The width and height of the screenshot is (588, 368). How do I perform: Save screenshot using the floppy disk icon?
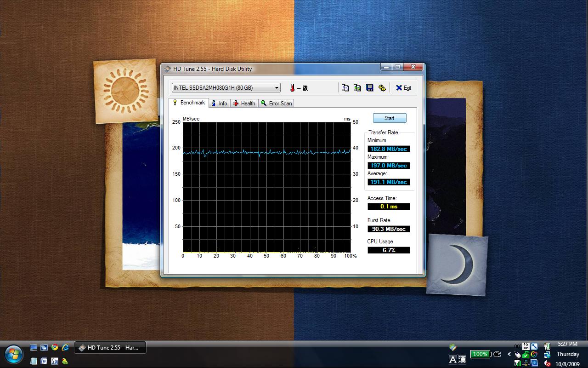click(x=369, y=88)
